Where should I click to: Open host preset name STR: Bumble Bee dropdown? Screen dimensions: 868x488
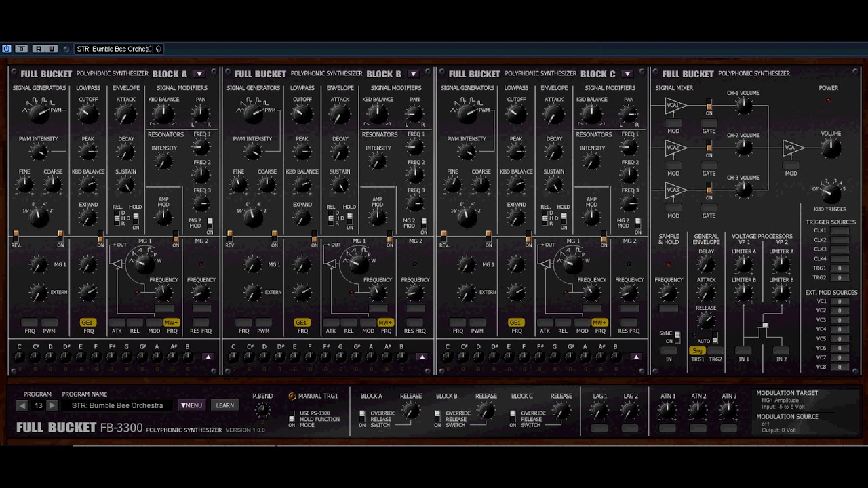[114, 49]
